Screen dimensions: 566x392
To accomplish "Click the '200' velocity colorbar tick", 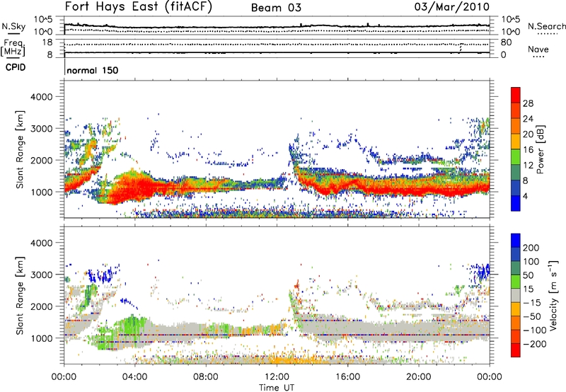I will tap(531, 248).
